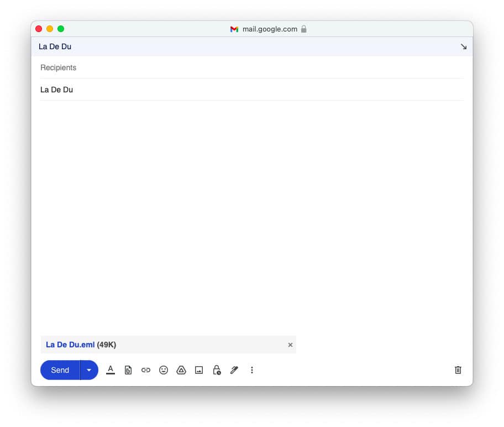
Task: Enable confidential mode with the lock icon
Action: [217, 370]
